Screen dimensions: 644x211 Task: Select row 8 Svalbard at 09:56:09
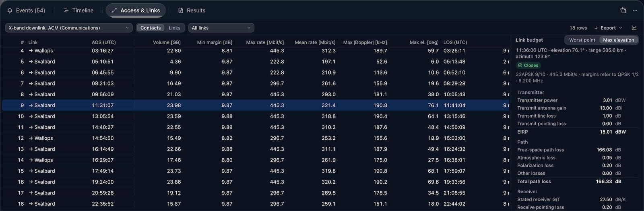click(256, 94)
